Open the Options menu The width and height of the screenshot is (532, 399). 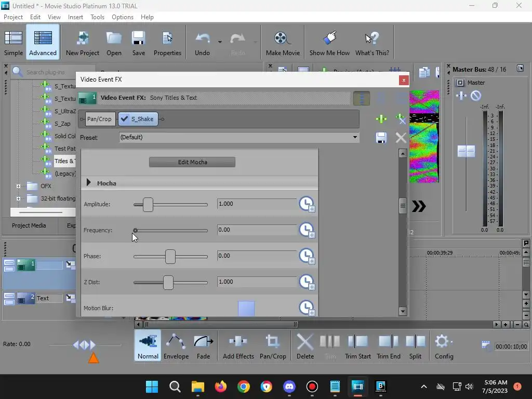pyautogui.click(x=123, y=17)
